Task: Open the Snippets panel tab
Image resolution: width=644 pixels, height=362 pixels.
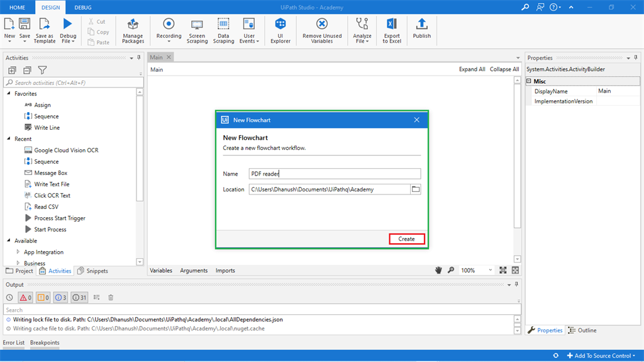Action: [93, 271]
